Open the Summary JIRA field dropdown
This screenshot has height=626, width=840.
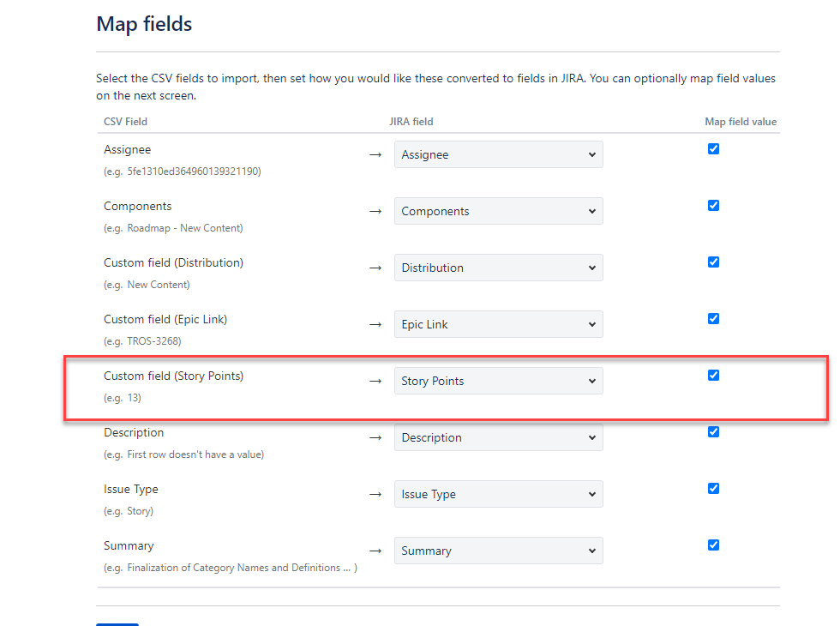pos(498,551)
